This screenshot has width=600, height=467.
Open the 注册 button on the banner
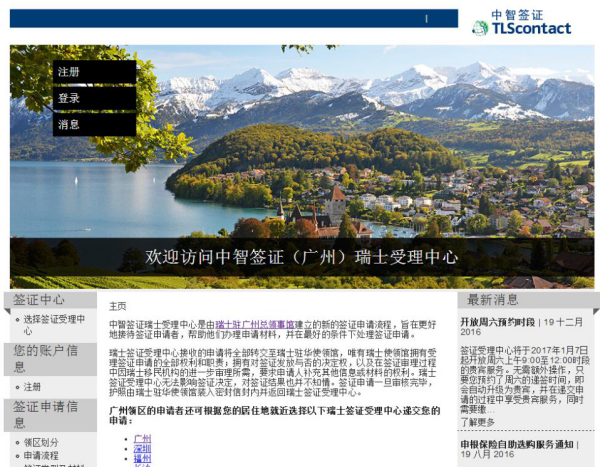click(x=95, y=72)
